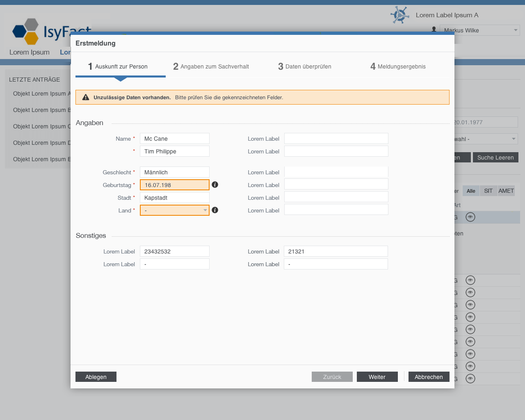This screenshot has height=420, width=525.
Task: Click the Geburtstag input field
Action: click(175, 185)
